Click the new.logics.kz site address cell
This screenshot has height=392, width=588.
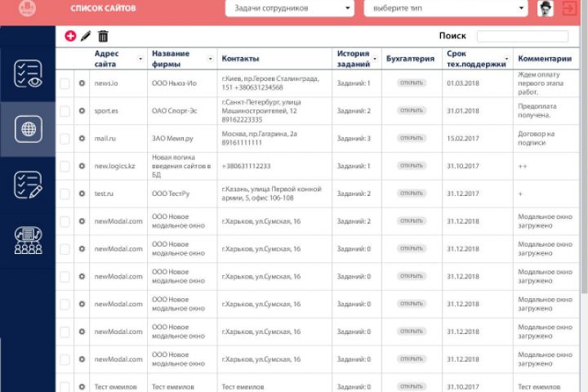(x=115, y=166)
